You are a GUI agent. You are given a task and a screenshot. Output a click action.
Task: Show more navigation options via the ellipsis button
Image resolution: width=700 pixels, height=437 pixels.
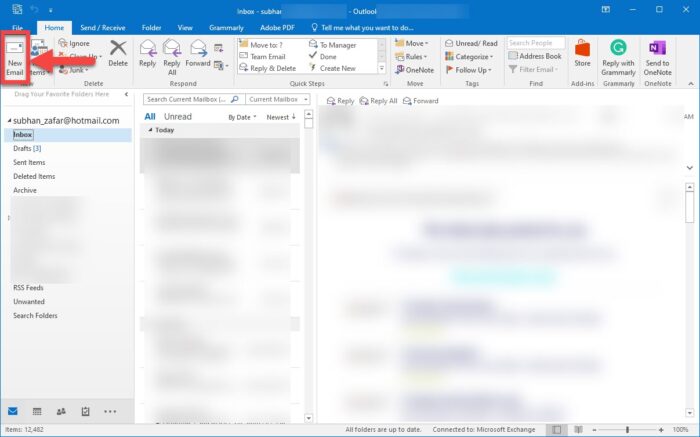pos(110,411)
